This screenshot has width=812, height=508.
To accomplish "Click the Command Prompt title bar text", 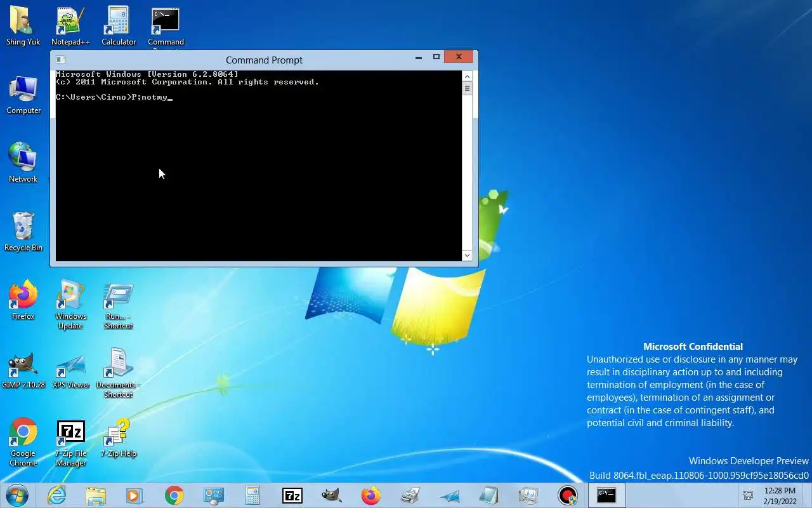I will click(264, 60).
